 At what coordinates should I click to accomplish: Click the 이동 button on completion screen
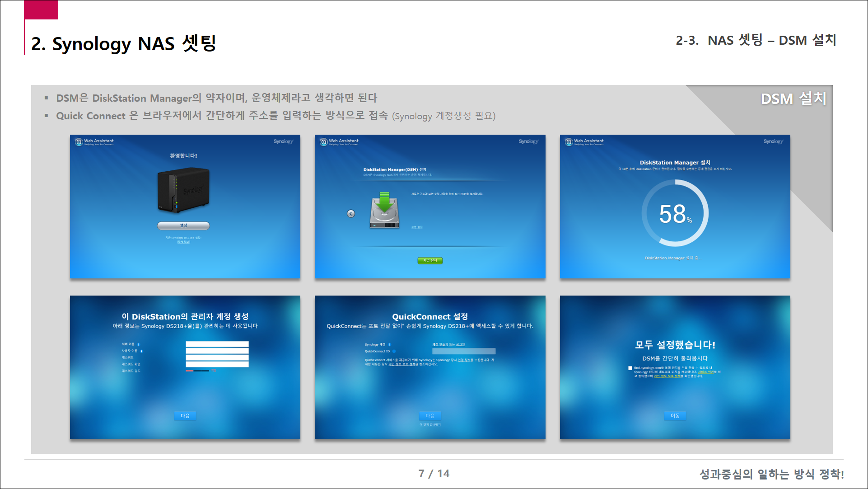tap(675, 416)
